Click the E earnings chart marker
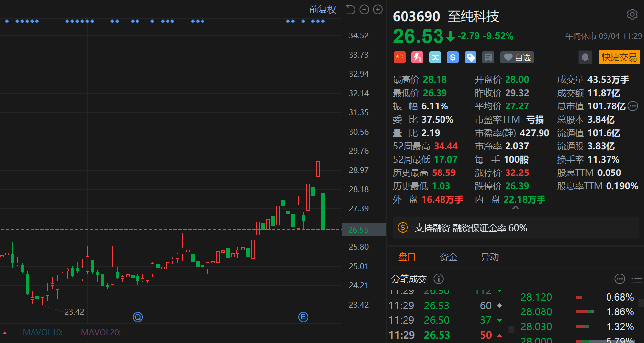 303,317
